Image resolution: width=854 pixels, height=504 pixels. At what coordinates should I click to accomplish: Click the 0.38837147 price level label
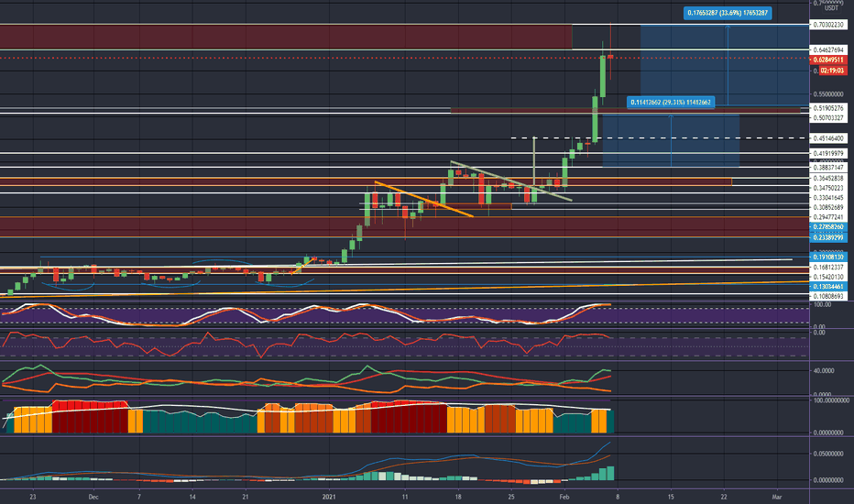coord(828,168)
